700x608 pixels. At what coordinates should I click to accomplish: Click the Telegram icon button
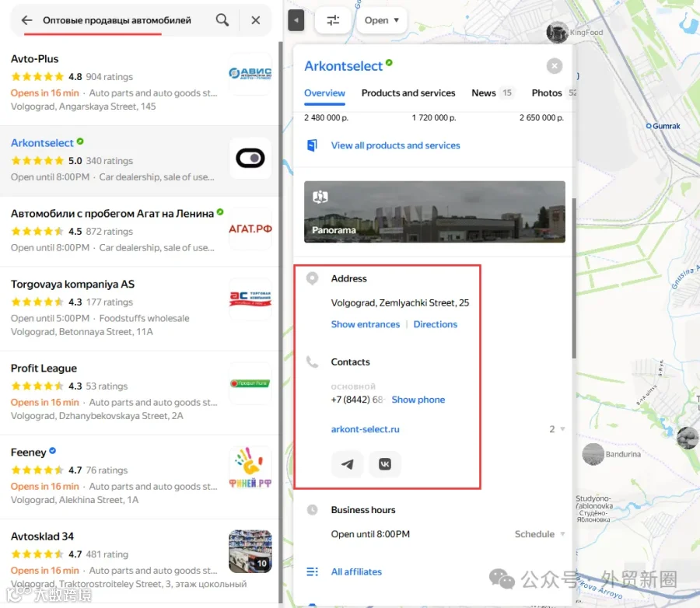(348, 464)
